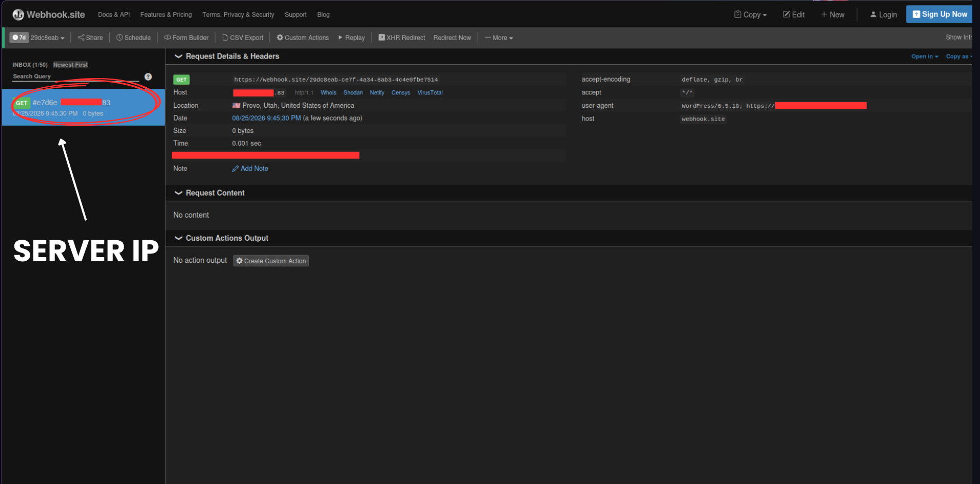Focus the Search Query field
Screen dimensions: 980x484
pyautogui.click(x=75, y=76)
